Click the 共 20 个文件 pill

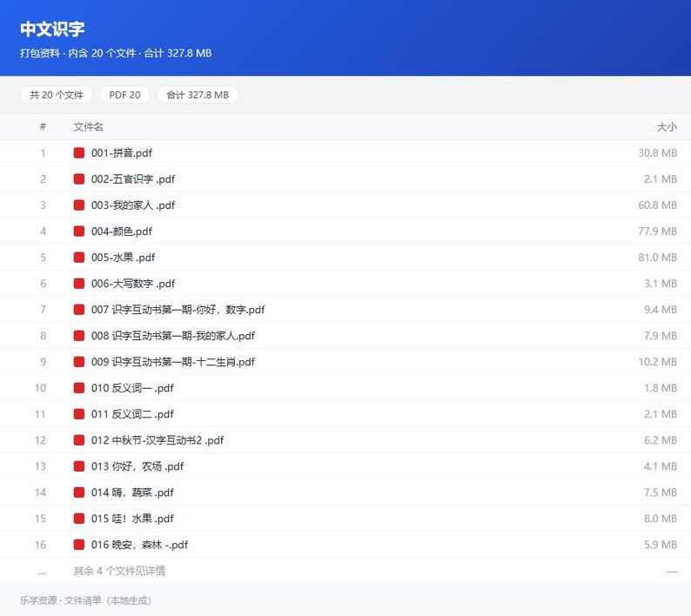[x=57, y=95]
